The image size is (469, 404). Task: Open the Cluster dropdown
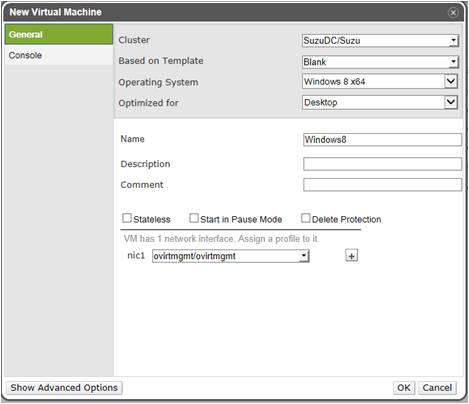(380, 41)
